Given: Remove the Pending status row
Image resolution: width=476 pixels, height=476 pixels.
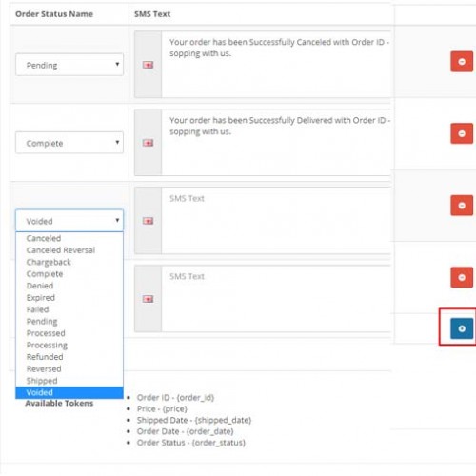Looking at the screenshot, I should [x=462, y=62].
